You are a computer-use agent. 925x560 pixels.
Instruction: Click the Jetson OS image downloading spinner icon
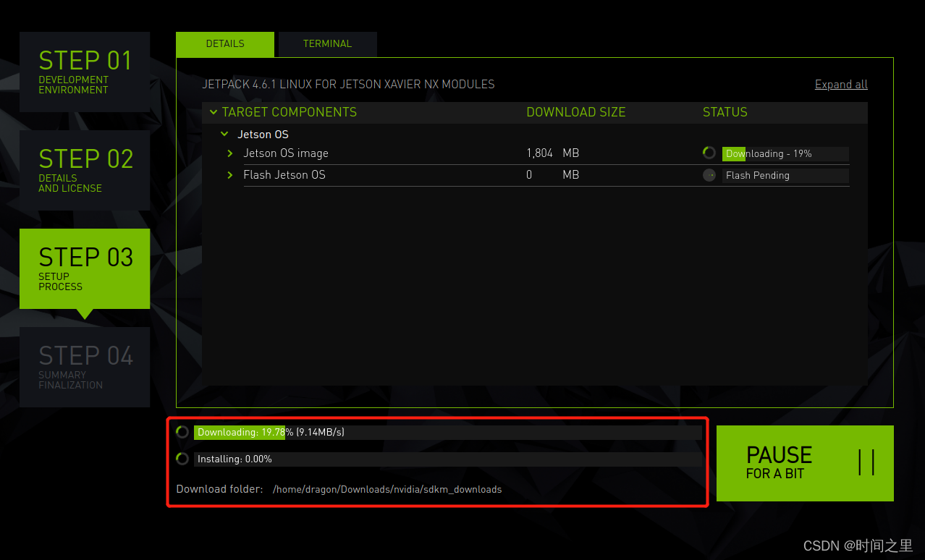point(709,153)
